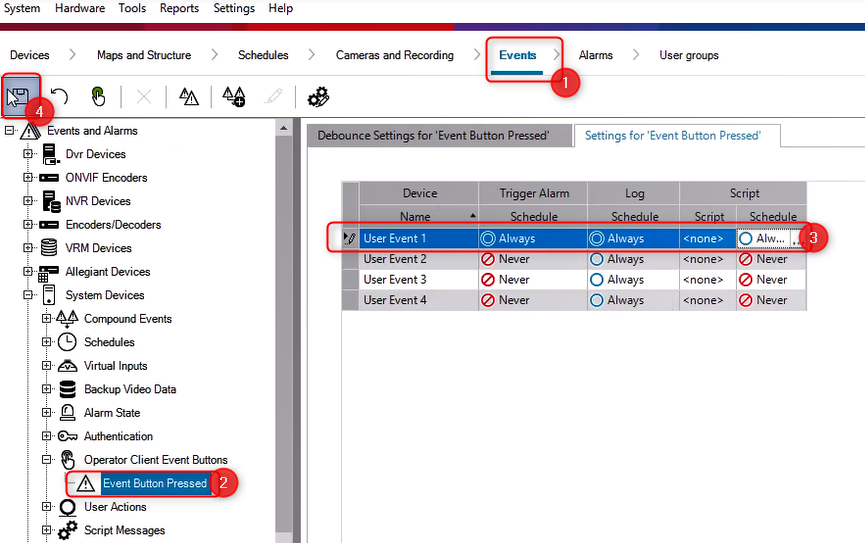The width and height of the screenshot is (865, 543).
Task: Click User Event 3 Log schedule Always cell
Action: (x=632, y=280)
